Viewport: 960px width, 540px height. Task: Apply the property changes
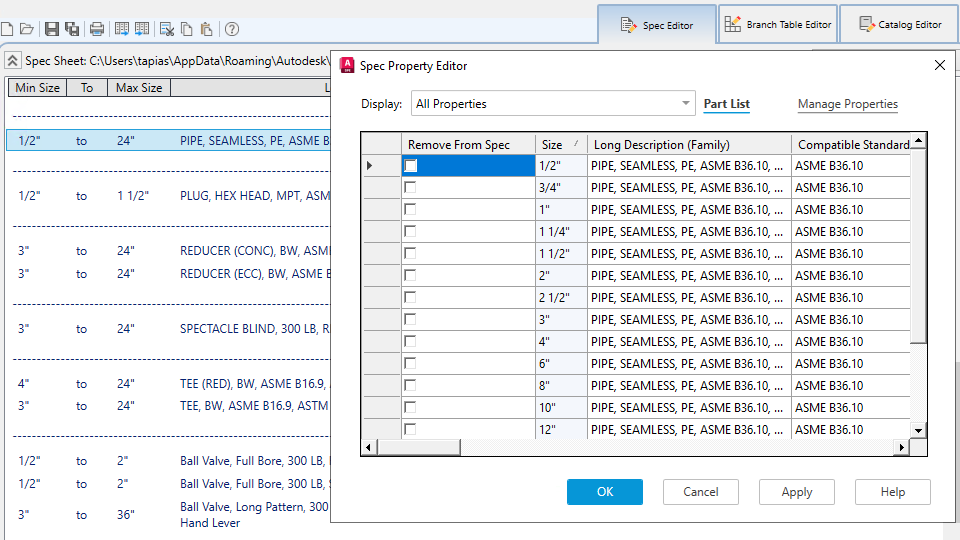797,492
